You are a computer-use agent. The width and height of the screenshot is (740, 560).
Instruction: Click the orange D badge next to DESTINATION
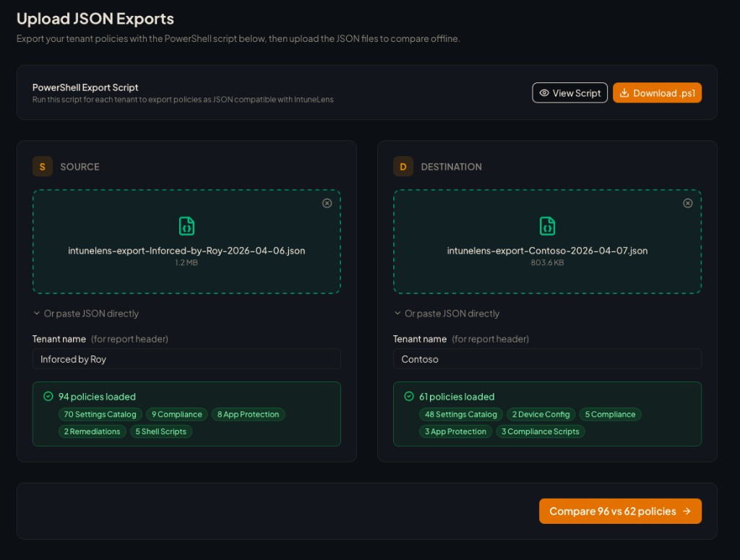click(403, 166)
